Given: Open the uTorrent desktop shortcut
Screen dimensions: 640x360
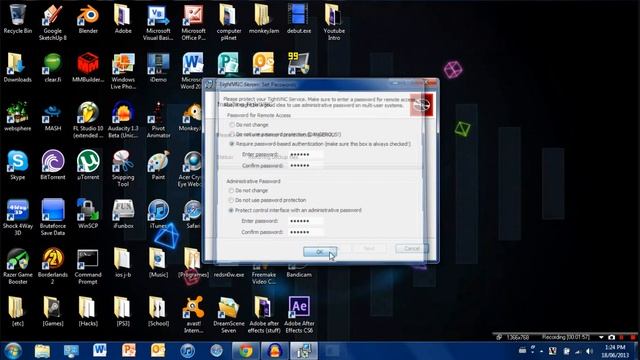Looking at the screenshot, I should 88,165.
